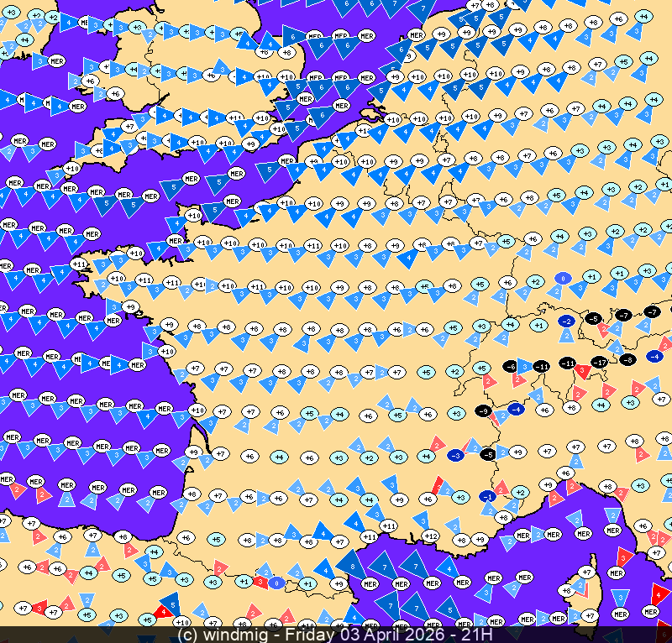Select dark blue force-5 arrow above red 4

click(171, 603)
